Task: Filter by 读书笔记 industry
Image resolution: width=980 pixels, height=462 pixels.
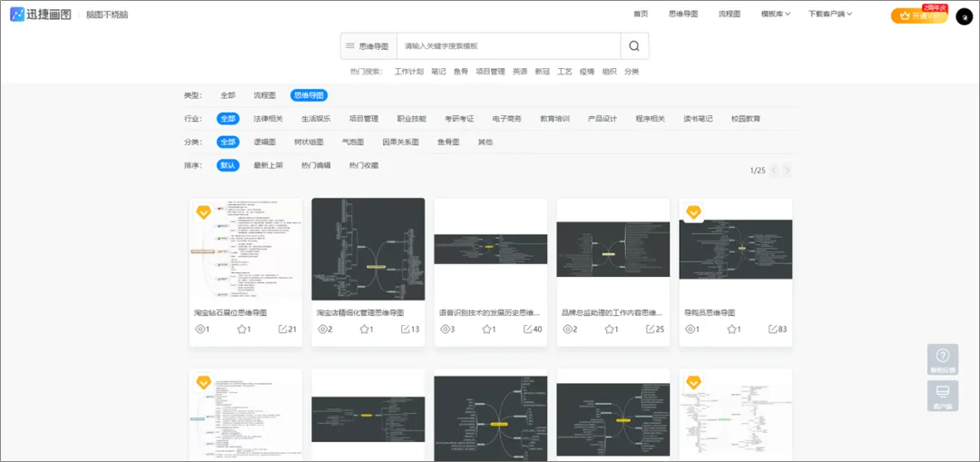Action: click(x=698, y=118)
